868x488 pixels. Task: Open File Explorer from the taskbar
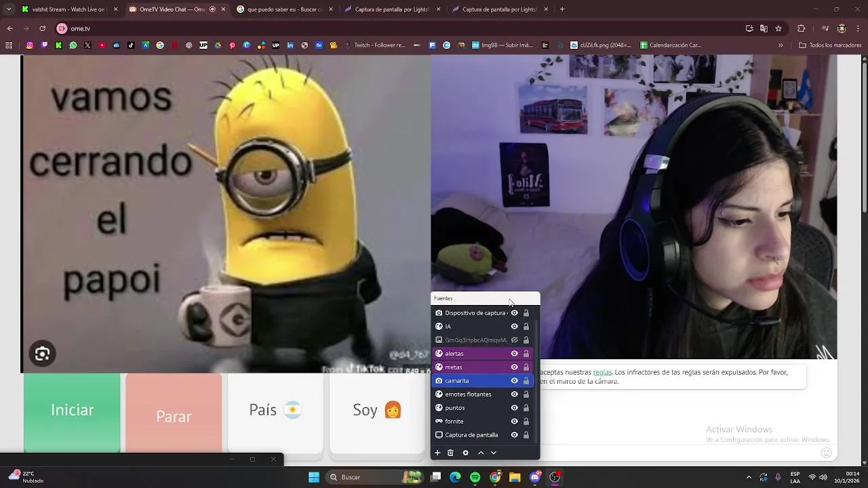click(x=515, y=477)
